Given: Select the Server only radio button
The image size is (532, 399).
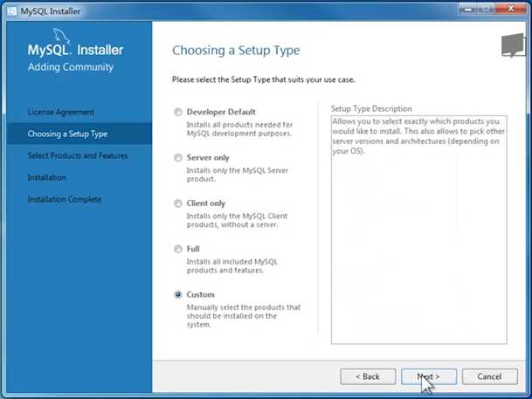Looking at the screenshot, I should [x=178, y=158].
